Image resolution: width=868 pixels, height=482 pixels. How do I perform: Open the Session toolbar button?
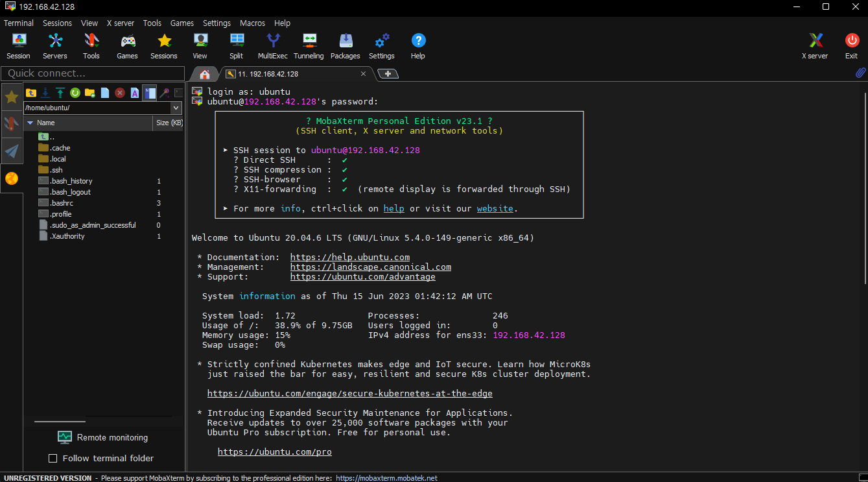[18, 46]
